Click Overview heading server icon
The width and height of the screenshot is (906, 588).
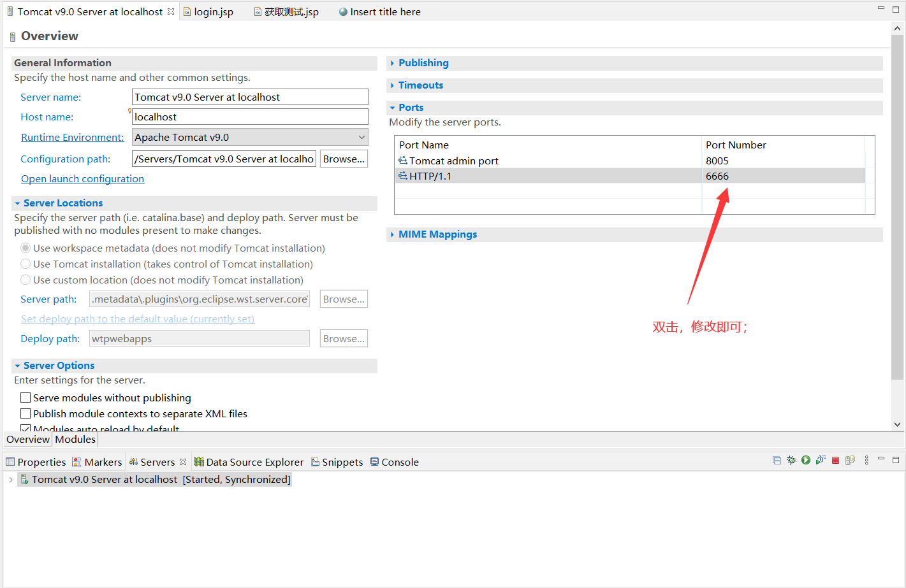coord(13,37)
